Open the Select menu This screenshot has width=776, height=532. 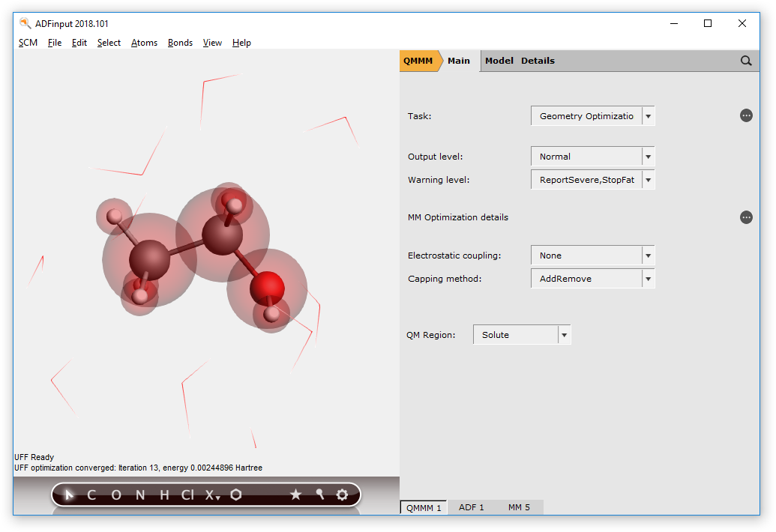click(x=109, y=43)
